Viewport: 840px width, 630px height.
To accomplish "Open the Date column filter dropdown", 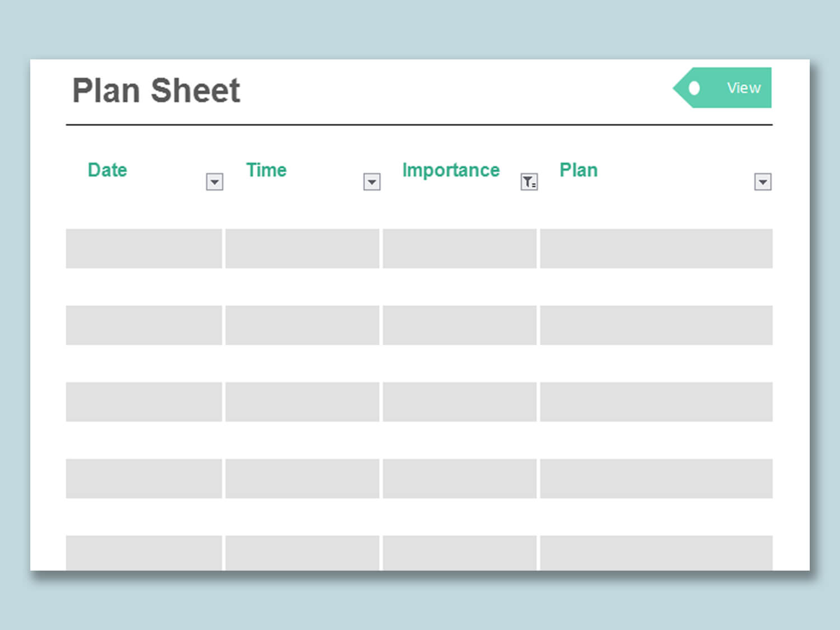I will click(x=214, y=181).
